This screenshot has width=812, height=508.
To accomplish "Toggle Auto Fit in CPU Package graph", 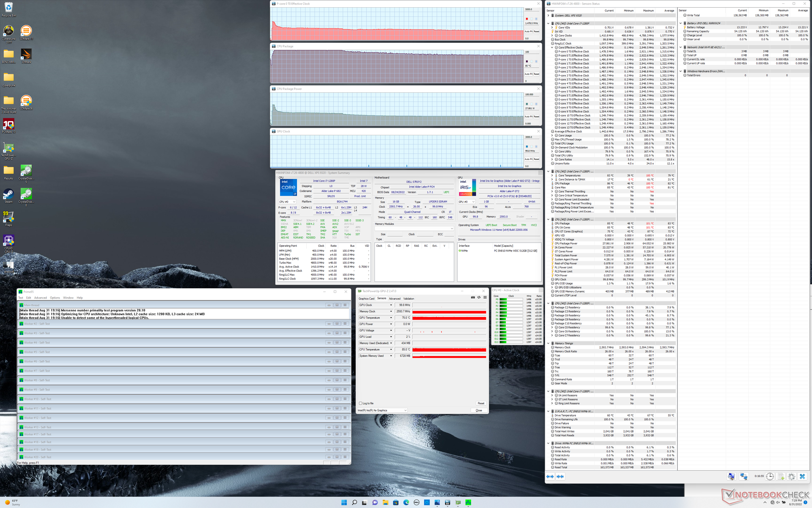I will (x=528, y=74).
